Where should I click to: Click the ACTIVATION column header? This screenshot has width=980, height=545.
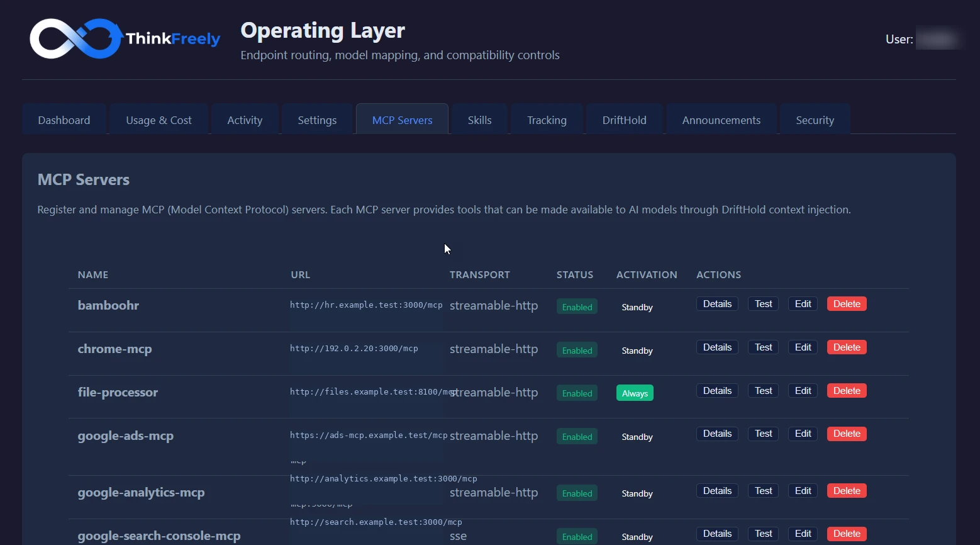647,274
